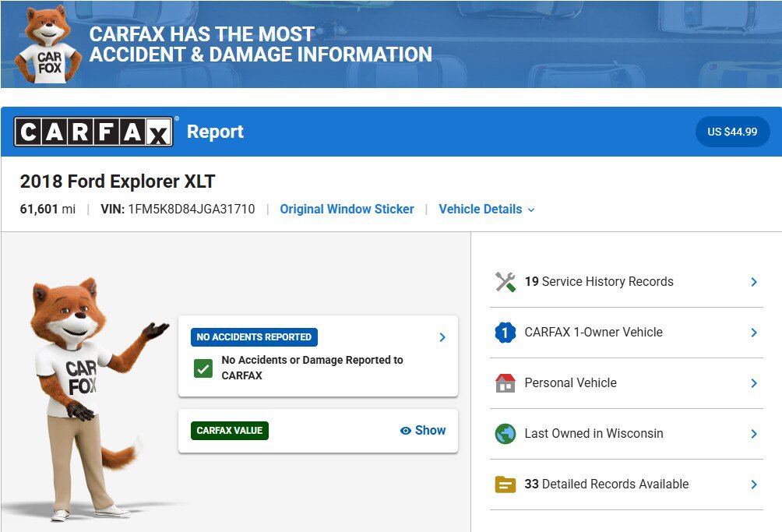This screenshot has width=782, height=532.
Task: Expand 33 Detailed Records Available arrow
Action: (754, 484)
